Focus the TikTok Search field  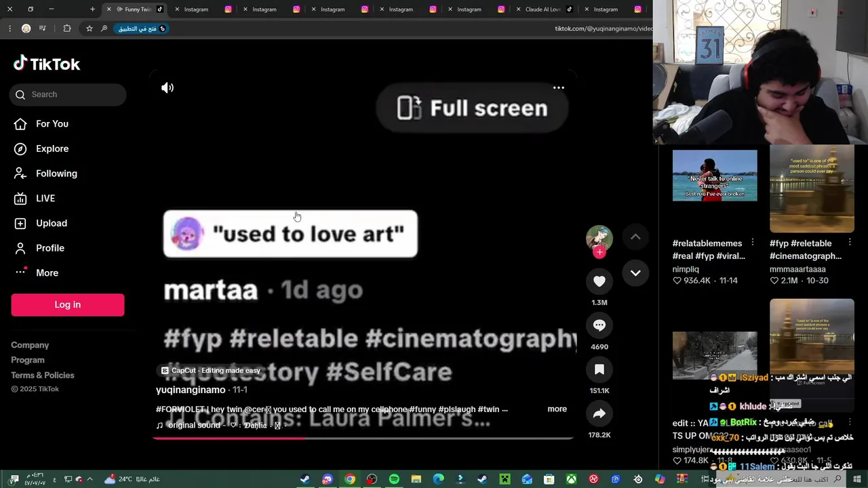[x=68, y=94]
